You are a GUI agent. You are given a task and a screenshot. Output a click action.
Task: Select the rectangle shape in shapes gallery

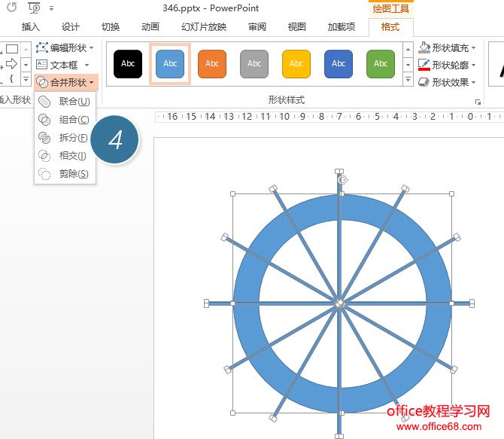tap(12, 49)
